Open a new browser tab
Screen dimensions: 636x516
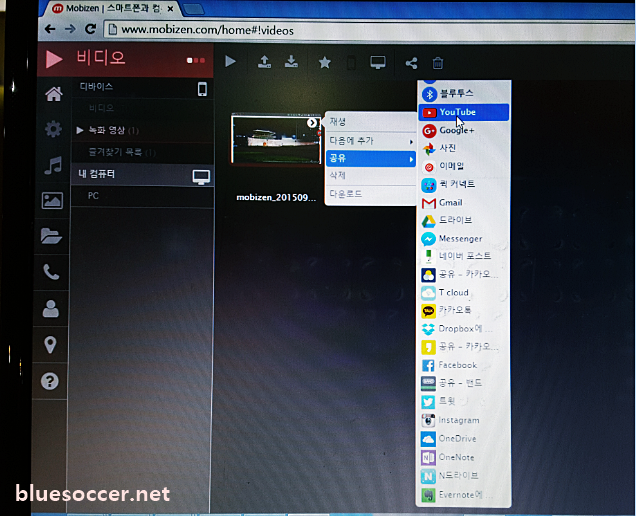point(193,9)
